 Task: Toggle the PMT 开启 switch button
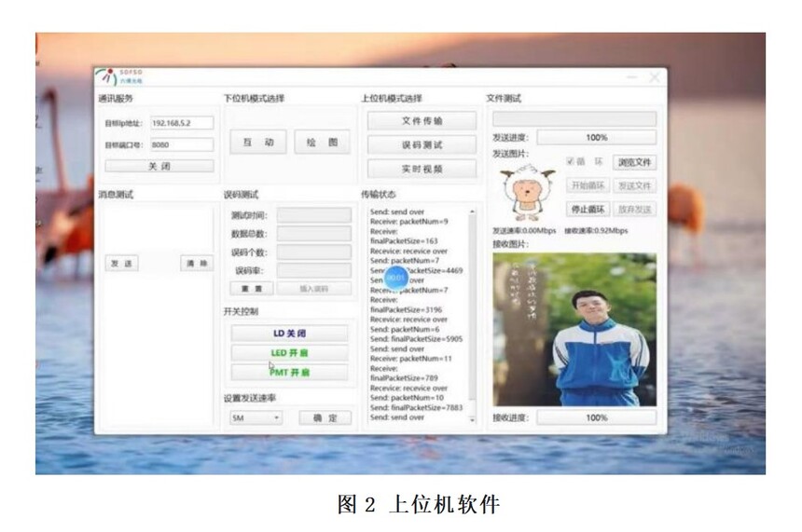289,372
